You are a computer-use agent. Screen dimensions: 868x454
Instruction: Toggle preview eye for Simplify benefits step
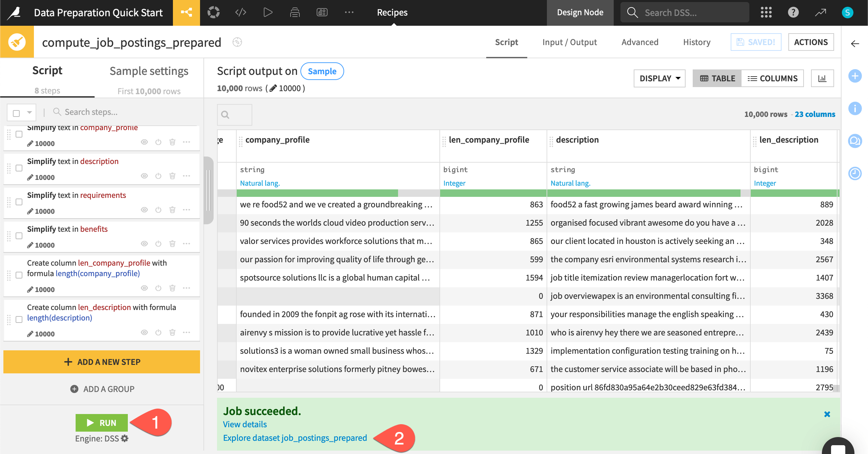[x=144, y=244]
